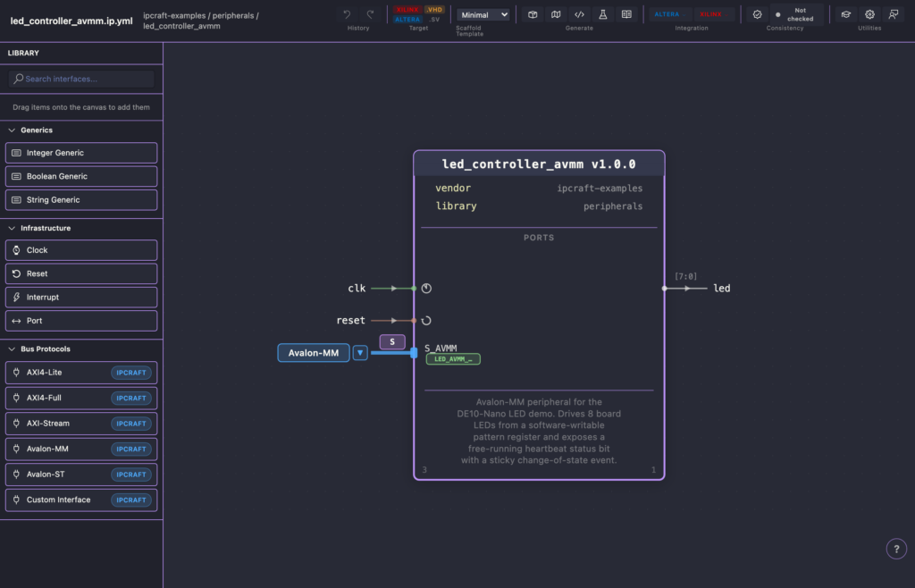Viewport: 915px width, 588px height.
Task: Click the clock icon on clk port
Action: (x=426, y=288)
